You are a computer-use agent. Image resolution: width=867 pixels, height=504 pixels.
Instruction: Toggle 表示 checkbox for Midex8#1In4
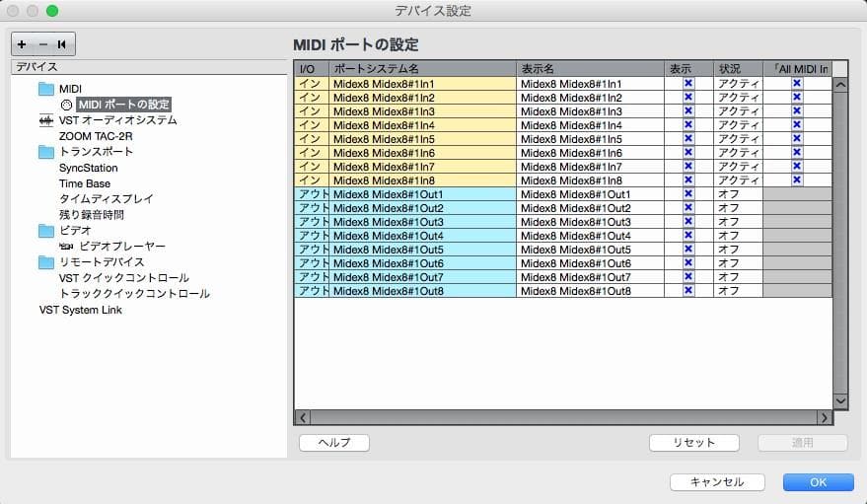[x=688, y=125]
